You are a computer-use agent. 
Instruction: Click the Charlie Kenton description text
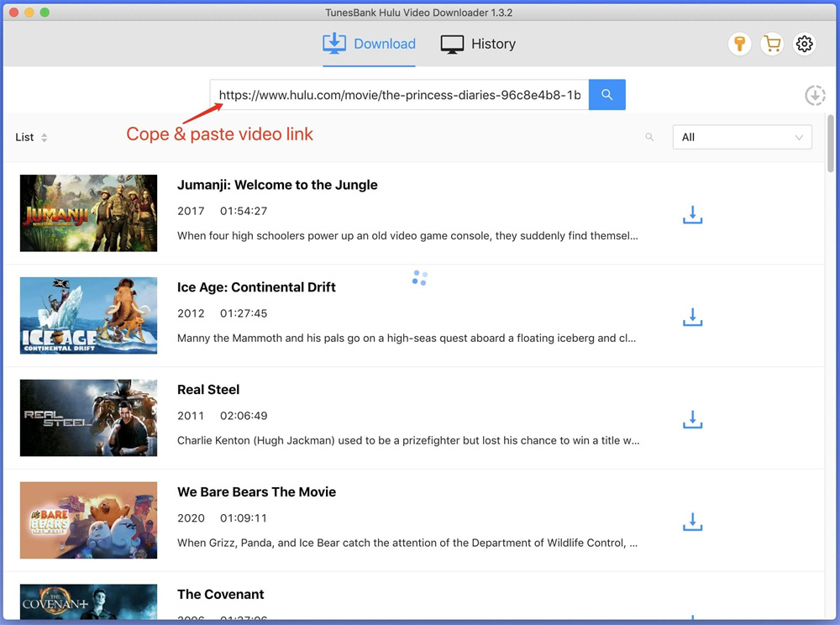[x=408, y=440]
